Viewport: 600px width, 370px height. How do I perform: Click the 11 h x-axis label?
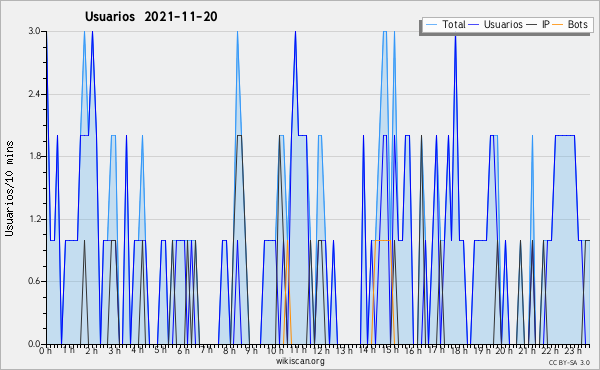coord(298,350)
